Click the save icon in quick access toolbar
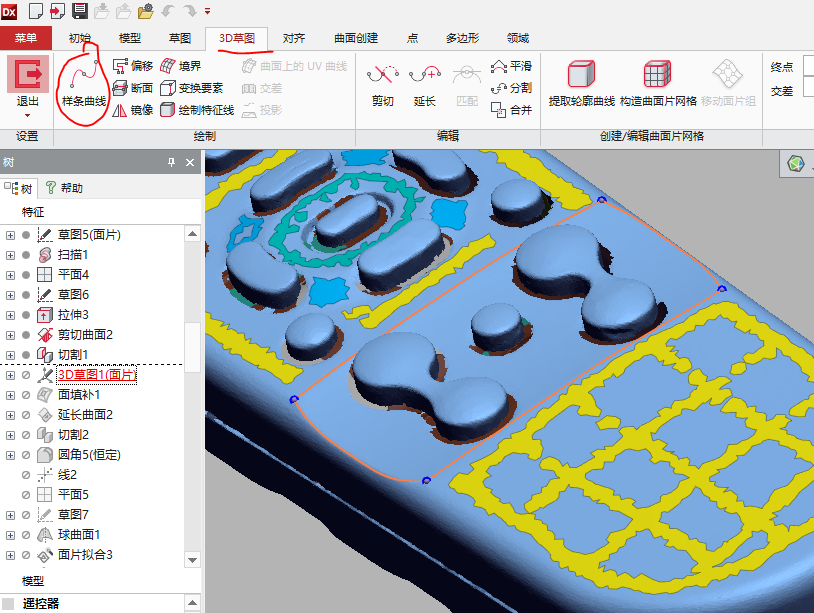The height and width of the screenshot is (613, 814). tap(80, 11)
